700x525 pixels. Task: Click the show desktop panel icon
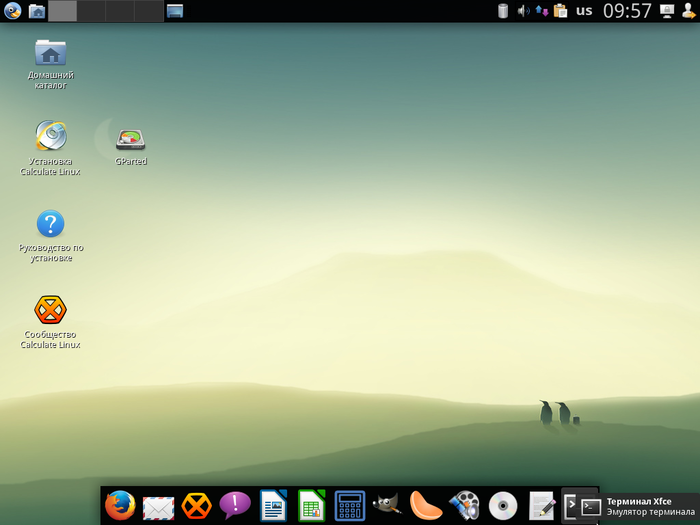pyautogui.click(x=175, y=11)
